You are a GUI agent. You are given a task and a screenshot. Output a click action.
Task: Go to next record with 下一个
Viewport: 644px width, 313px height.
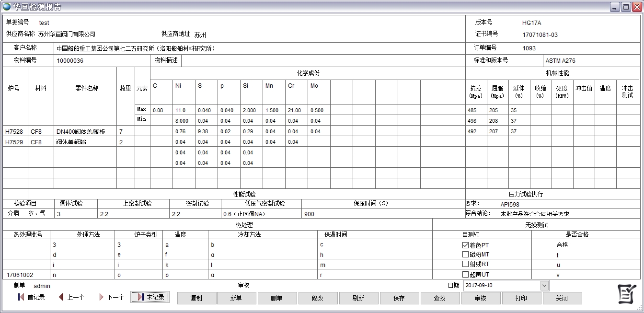(101, 297)
